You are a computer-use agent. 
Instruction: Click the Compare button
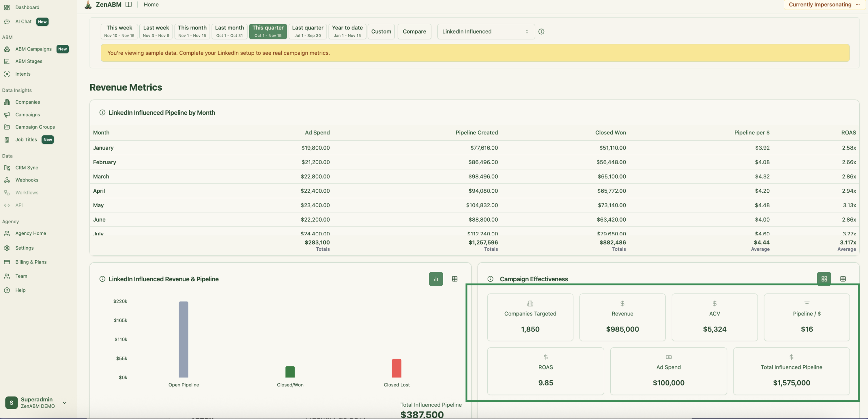click(414, 31)
